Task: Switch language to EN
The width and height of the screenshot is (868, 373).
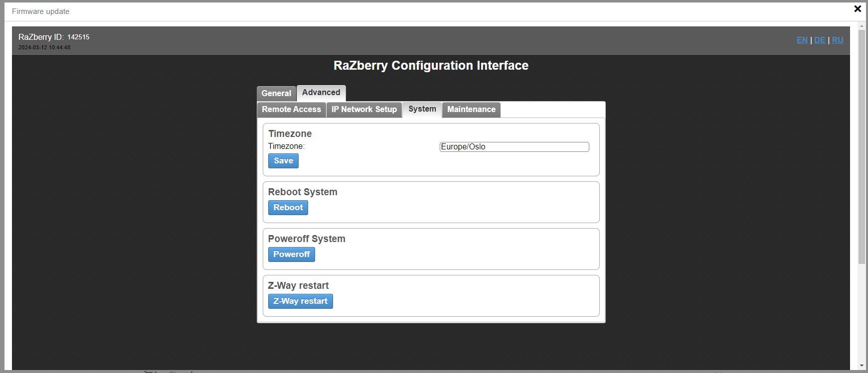Action: point(802,40)
